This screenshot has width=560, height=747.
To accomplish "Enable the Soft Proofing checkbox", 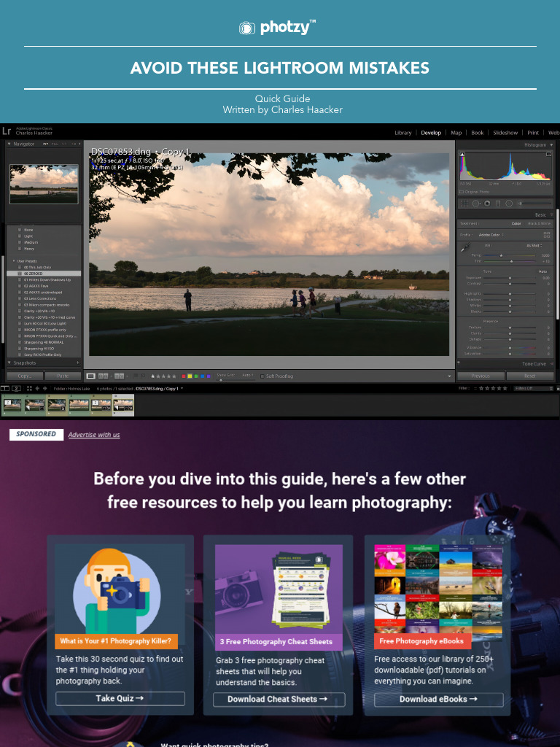I will click(x=262, y=376).
